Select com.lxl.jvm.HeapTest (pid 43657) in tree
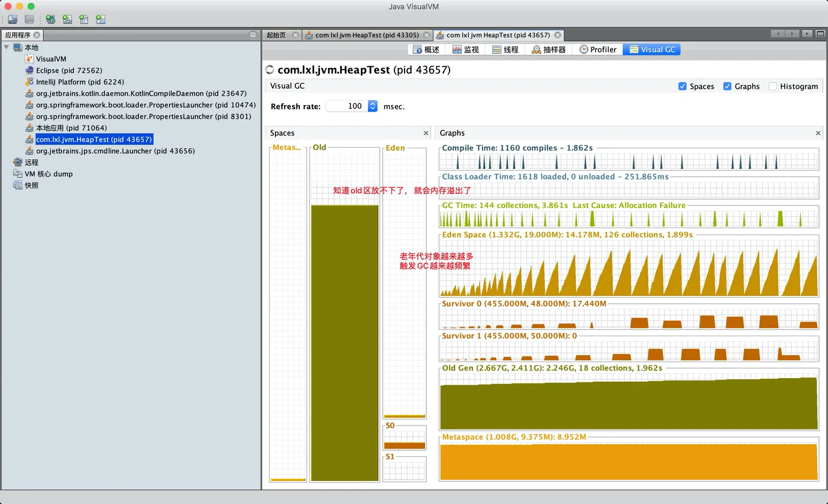 click(x=94, y=139)
